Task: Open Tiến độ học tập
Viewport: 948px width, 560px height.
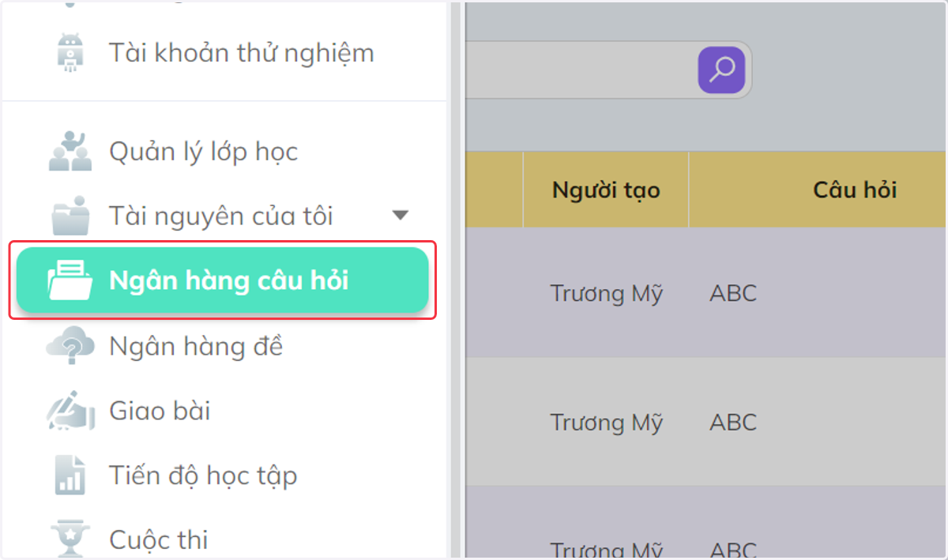Action: pos(203,475)
